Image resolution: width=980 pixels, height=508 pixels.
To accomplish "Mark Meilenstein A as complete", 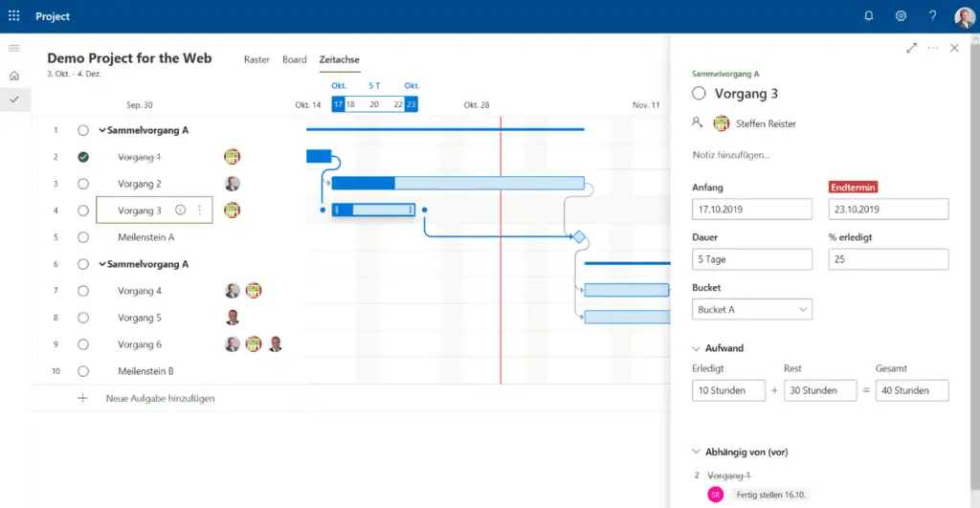I will (x=83, y=237).
